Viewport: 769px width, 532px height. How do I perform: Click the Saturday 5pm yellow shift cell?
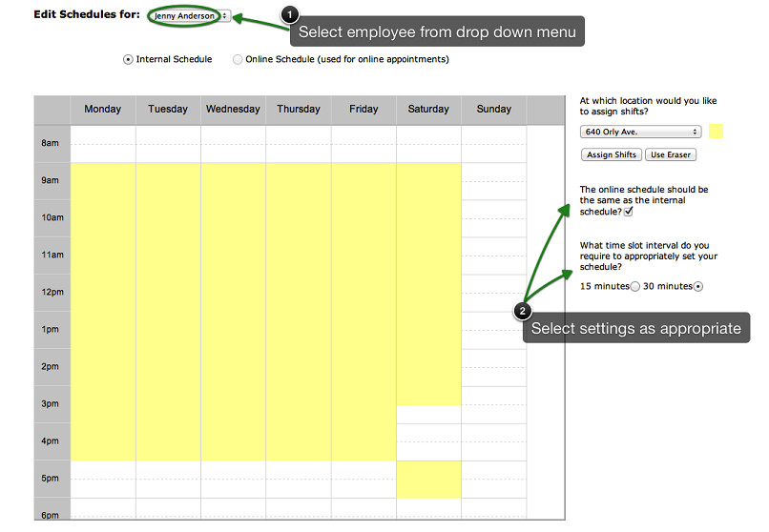click(428, 480)
